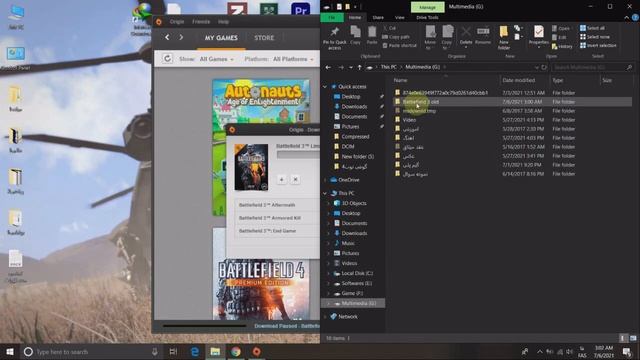Click the Battlefield 3 download progress bar

tap(298, 155)
